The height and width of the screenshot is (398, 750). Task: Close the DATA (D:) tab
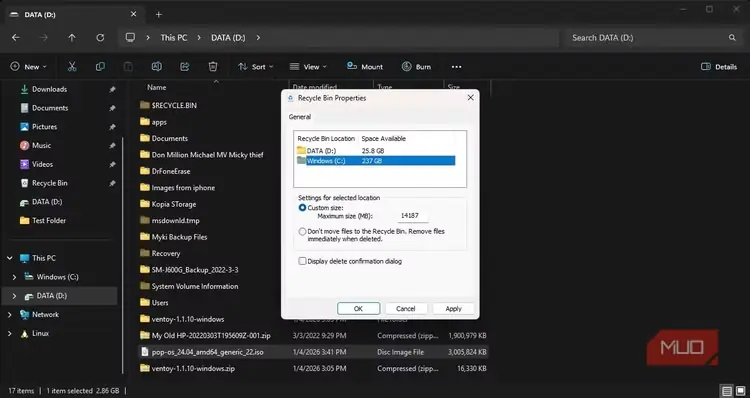click(x=133, y=14)
